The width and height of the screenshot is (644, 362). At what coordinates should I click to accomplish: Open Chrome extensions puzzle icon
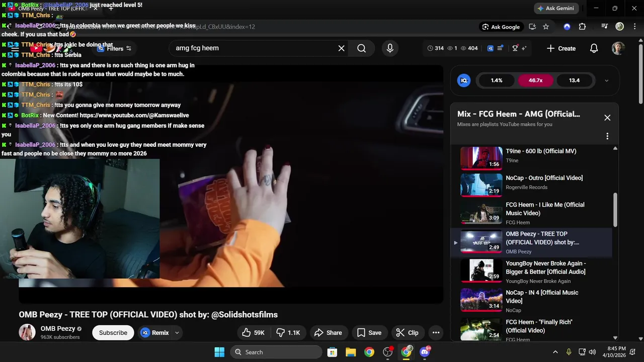pyautogui.click(x=582, y=27)
